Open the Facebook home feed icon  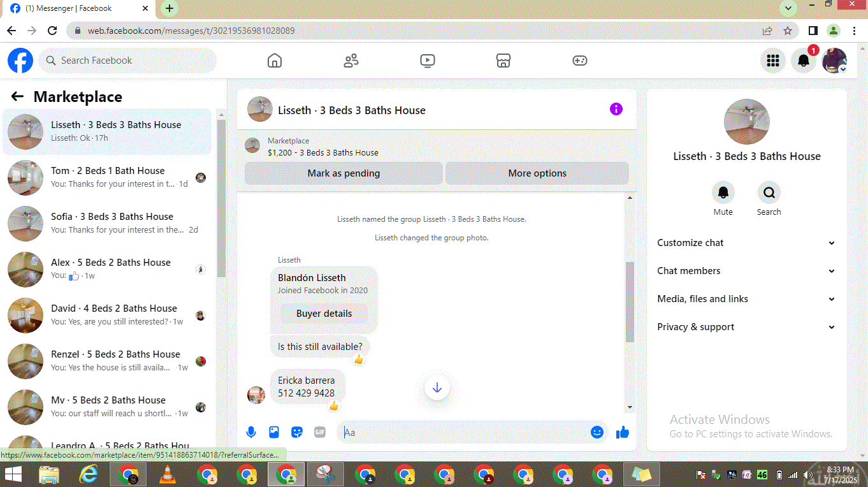275,61
